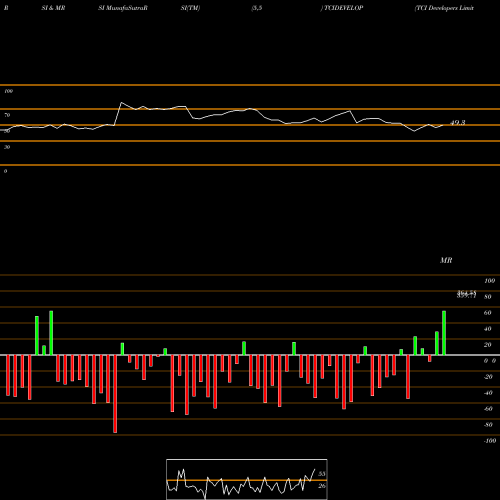Image resolution: width=500 pixels, height=500 pixels.
Task: Click the MR axis label -20
Action: pos(488,377)
